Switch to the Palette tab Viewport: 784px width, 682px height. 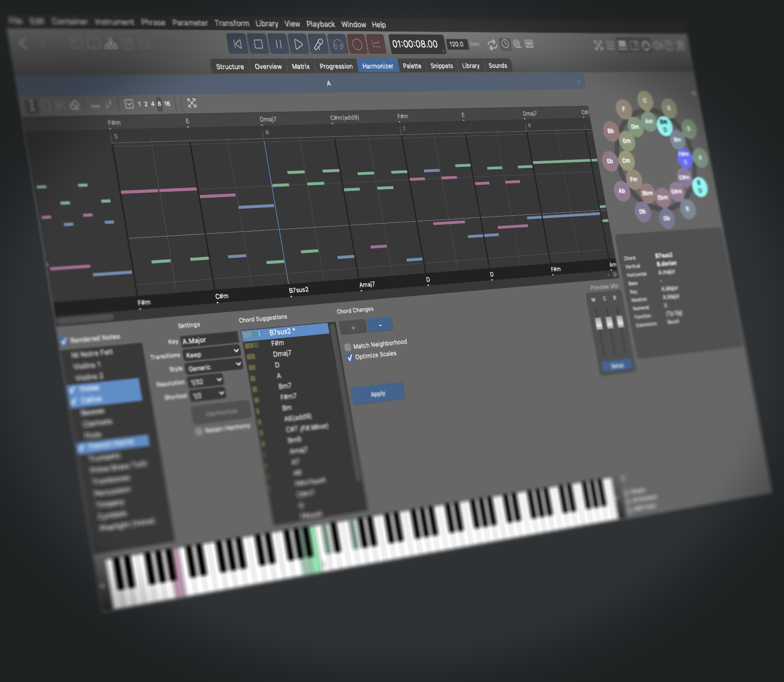click(x=412, y=66)
